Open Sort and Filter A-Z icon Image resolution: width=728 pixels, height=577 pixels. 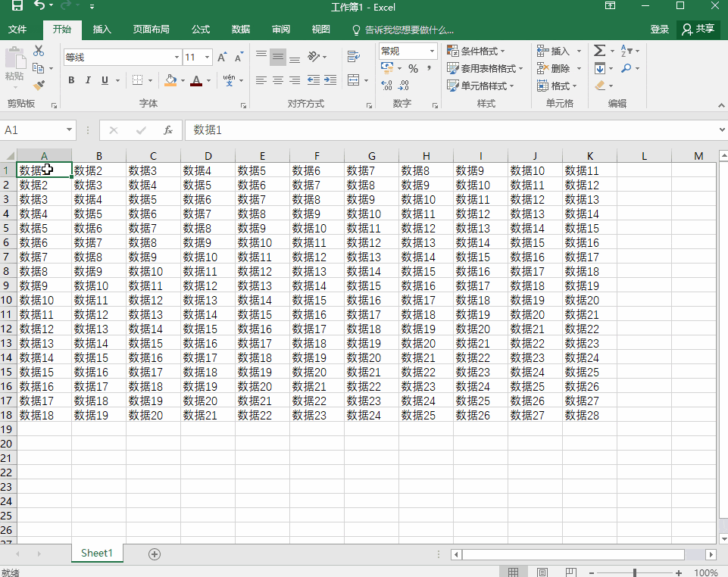pyautogui.click(x=626, y=51)
